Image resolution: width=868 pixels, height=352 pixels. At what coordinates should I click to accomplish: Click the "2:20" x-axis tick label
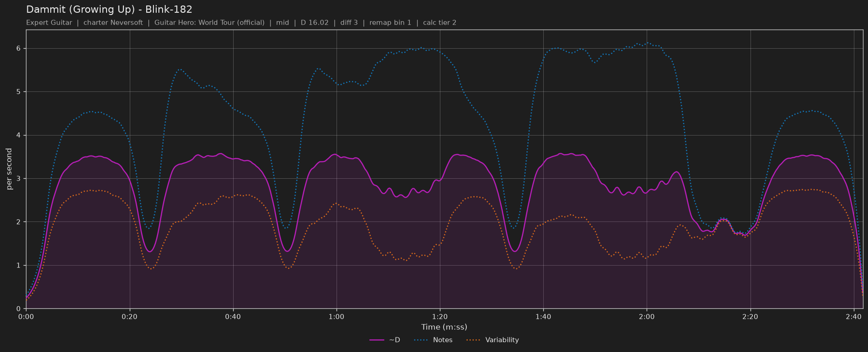coord(750,317)
